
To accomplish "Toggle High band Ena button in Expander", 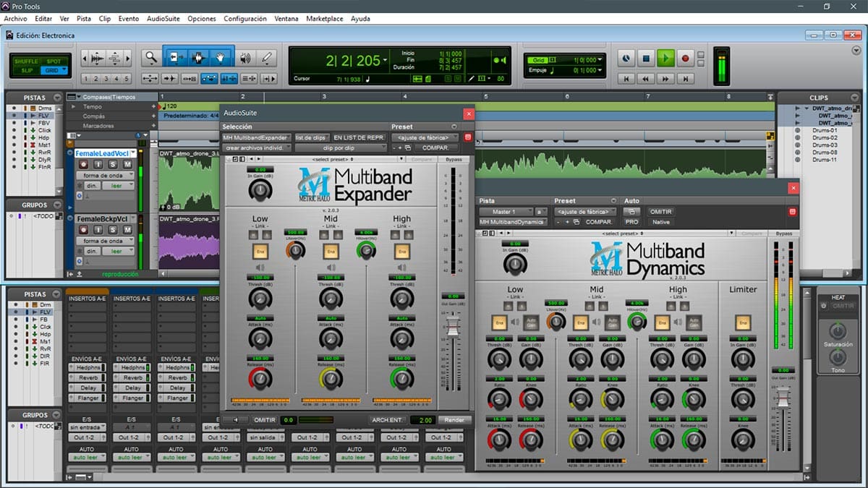I will [401, 252].
